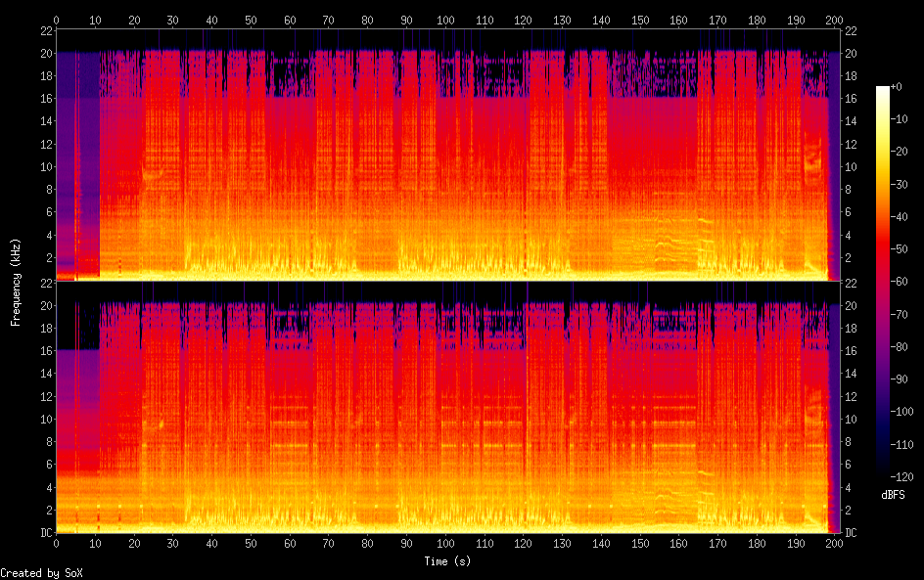Image resolution: width=924 pixels, height=580 pixels.
Task: Select the 100 mark on the bottom time axis
Action: tap(445, 543)
